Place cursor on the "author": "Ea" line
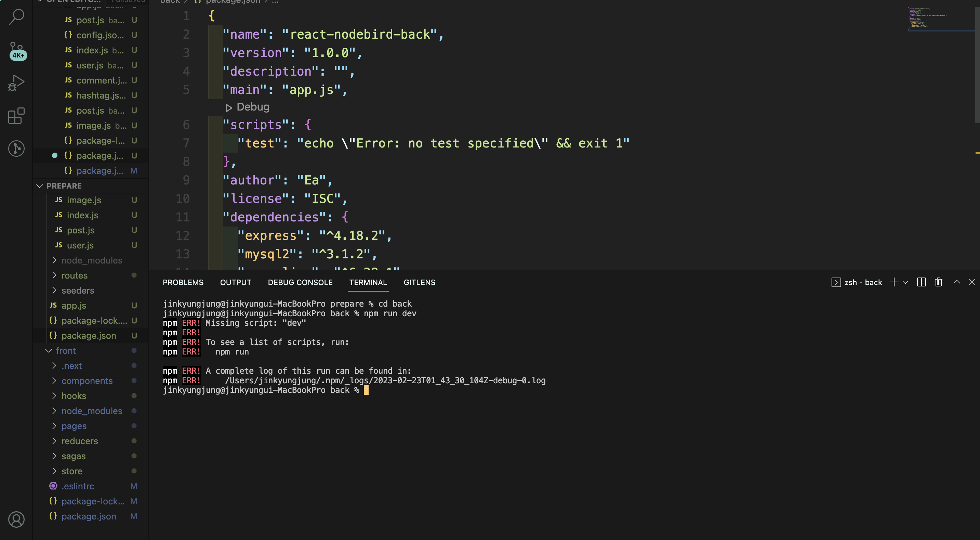The image size is (980, 540). (x=278, y=180)
